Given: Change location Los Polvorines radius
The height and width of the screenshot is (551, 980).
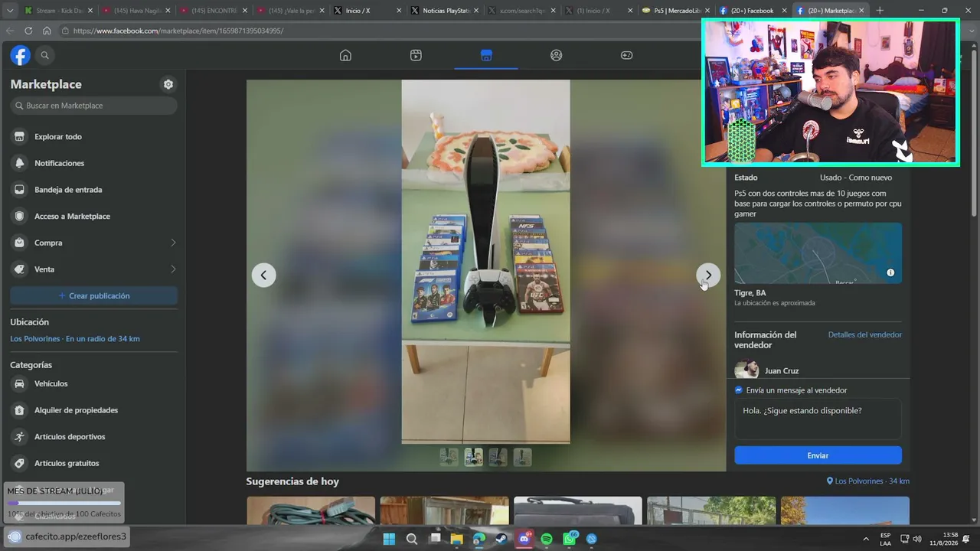Looking at the screenshot, I should pos(75,339).
